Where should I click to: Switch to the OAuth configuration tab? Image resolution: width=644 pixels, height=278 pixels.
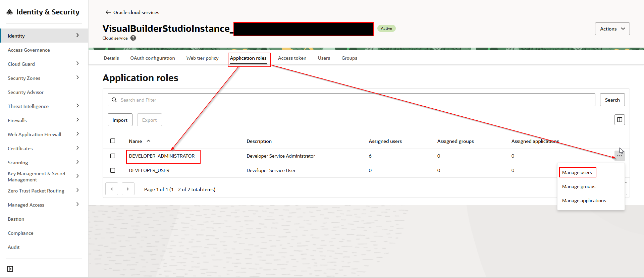tap(153, 58)
